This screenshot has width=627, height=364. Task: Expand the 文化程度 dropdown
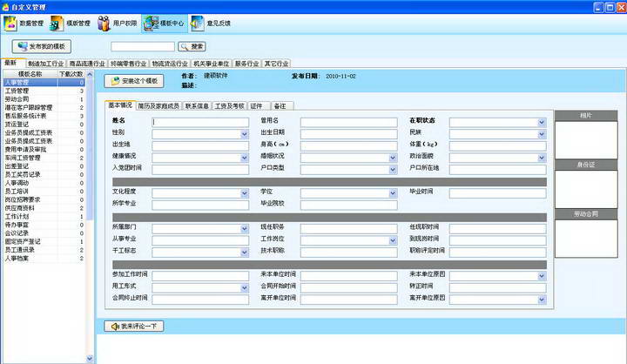pyautogui.click(x=245, y=193)
